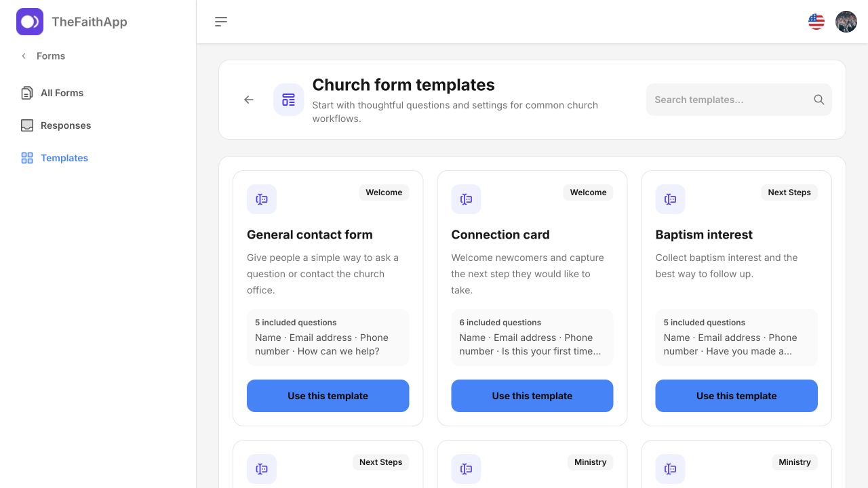Click 'Collect baptism interest' description text

tap(727, 266)
